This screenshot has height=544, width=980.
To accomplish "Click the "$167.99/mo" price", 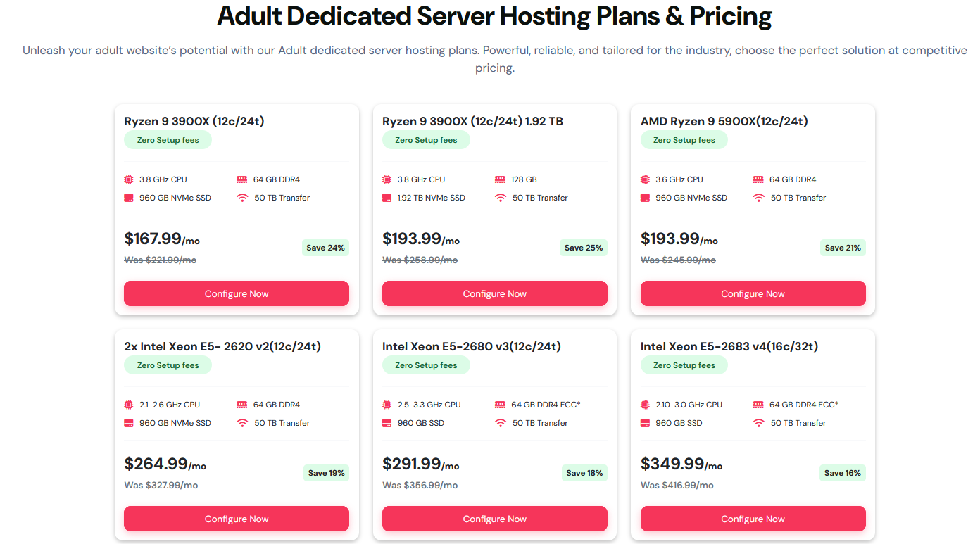I will click(x=162, y=239).
